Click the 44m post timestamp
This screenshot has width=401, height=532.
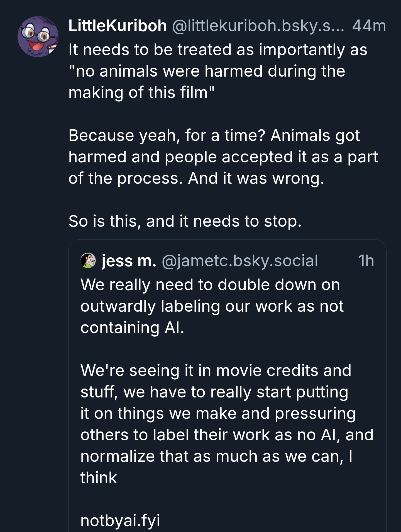coord(369,26)
